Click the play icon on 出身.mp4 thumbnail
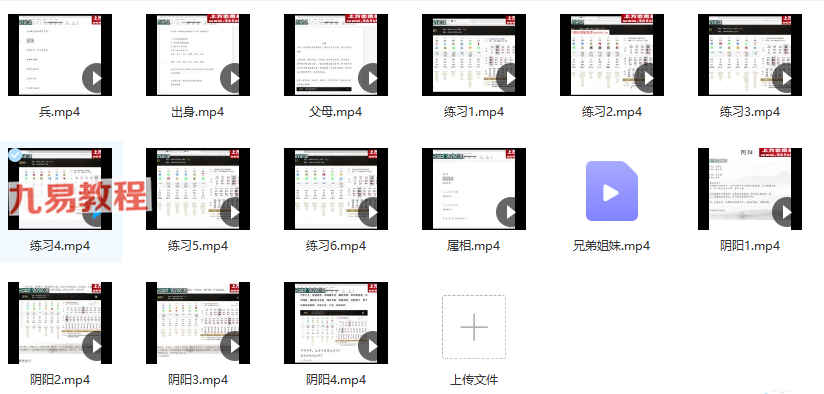 pyautogui.click(x=234, y=78)
